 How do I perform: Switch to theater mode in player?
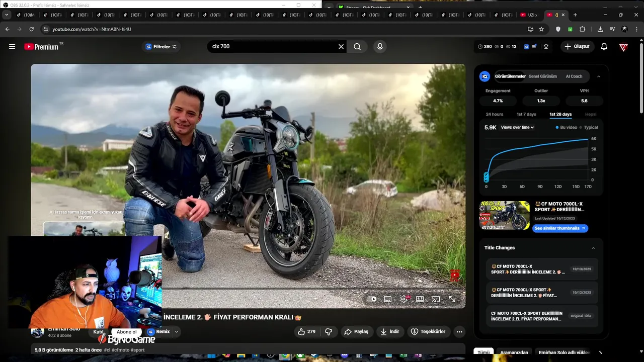[x=420, y=299]
